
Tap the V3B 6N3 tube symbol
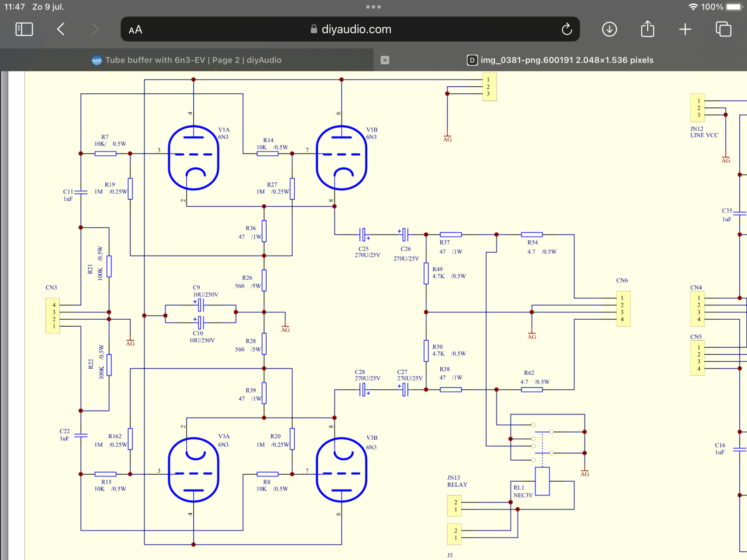click(x=341, y=470)
